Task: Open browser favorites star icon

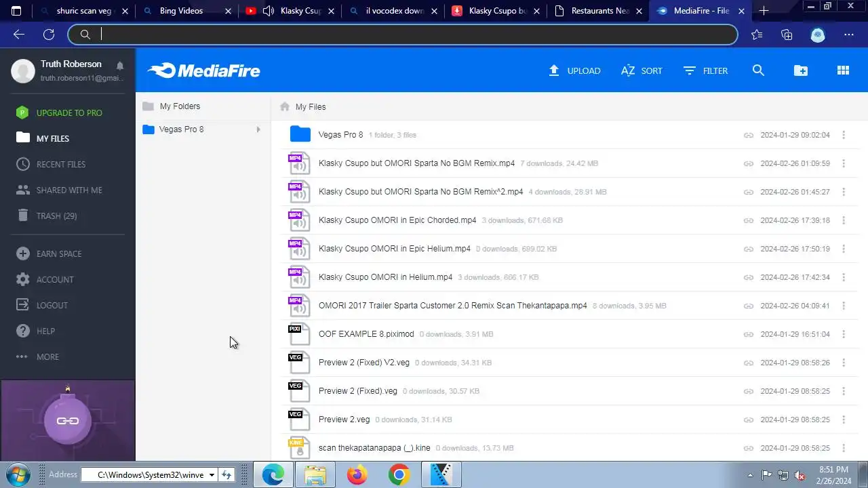Action: [x=757, y=35]
